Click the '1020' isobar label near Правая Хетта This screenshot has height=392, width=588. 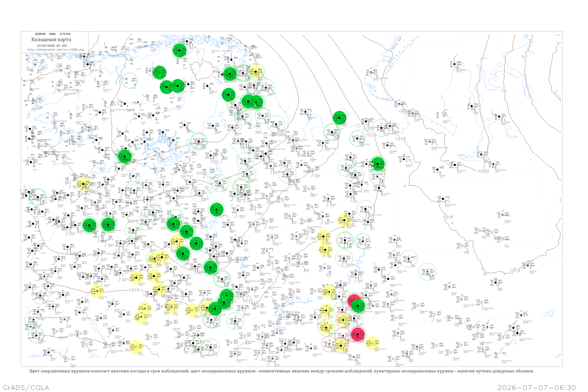point(484,171)
